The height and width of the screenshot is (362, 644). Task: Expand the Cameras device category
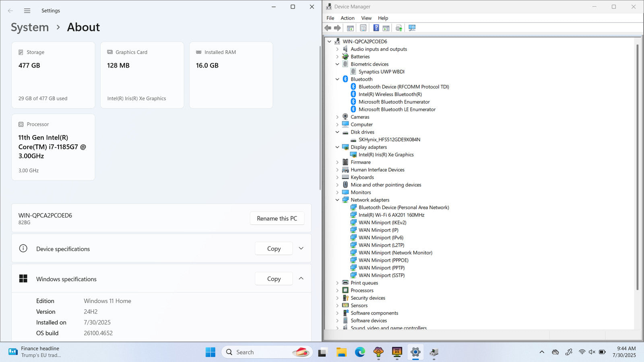337,117
